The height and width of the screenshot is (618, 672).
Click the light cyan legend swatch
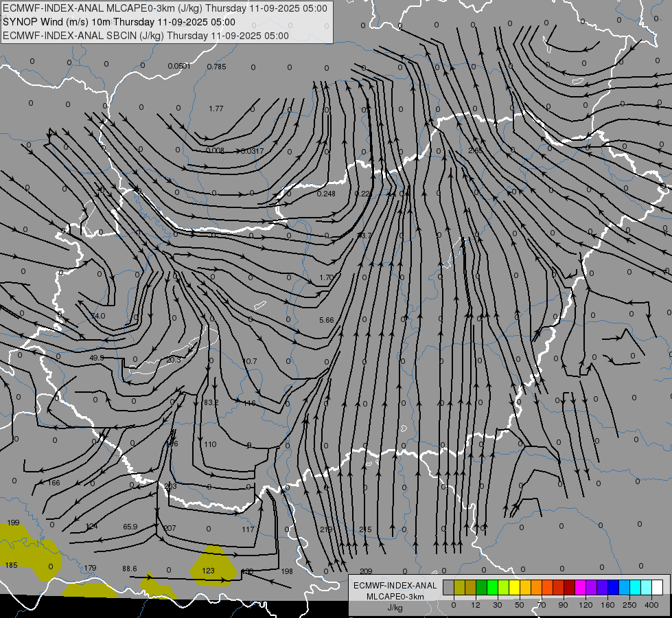pos(647,587)
